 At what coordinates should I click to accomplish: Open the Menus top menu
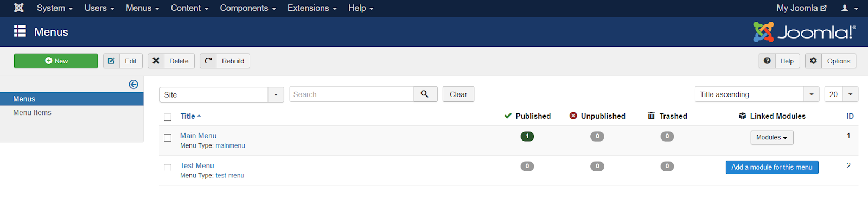click(142, 8)
